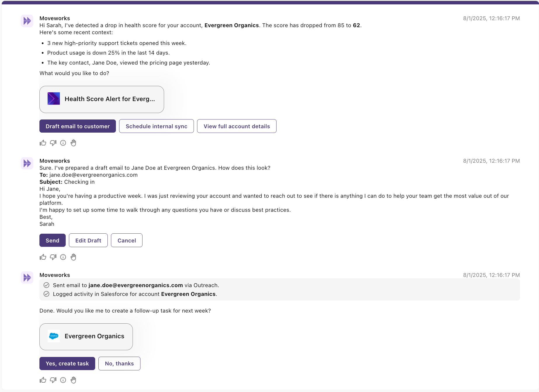This screenshot has width=539, height=392.
Task: Click info icon under health score message
Action: [63, 143]
